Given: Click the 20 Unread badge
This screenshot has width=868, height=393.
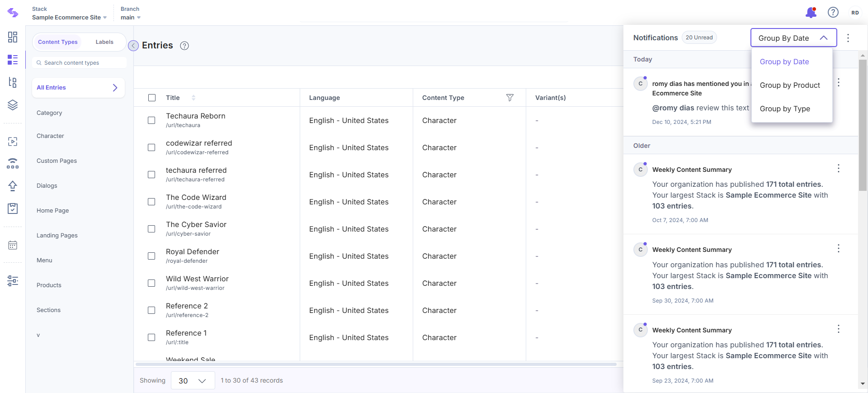Looking at the screenshot, I should [699, 38].
